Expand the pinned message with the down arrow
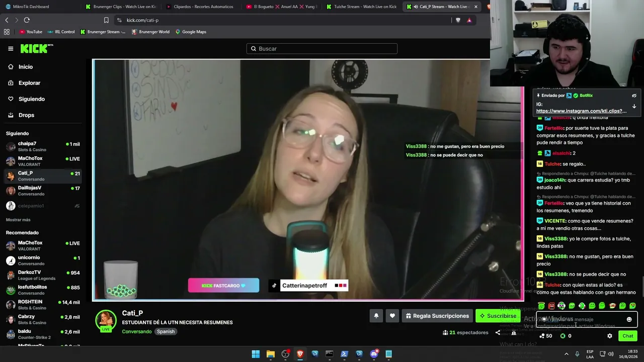The height and width of the screenshot is (362, 644). pyautogui.click(x=634, y=107)
